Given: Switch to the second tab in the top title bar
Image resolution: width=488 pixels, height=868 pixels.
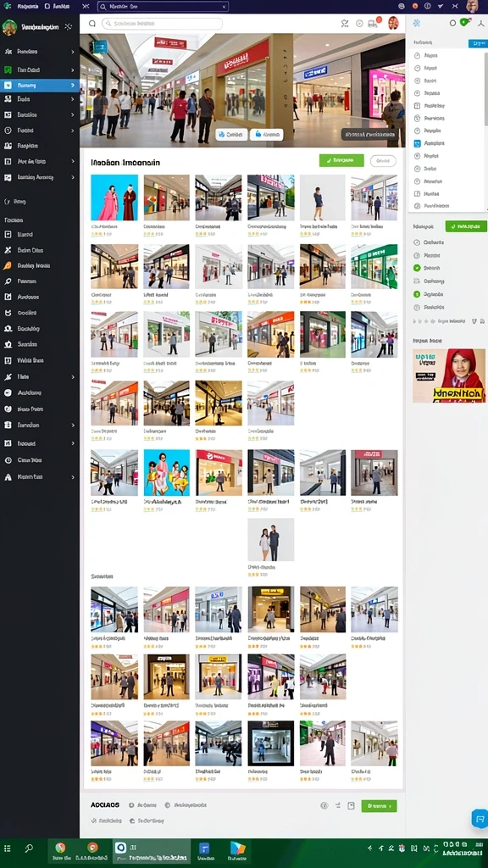Looking at the screenshot, I should [x=58, y=6].
